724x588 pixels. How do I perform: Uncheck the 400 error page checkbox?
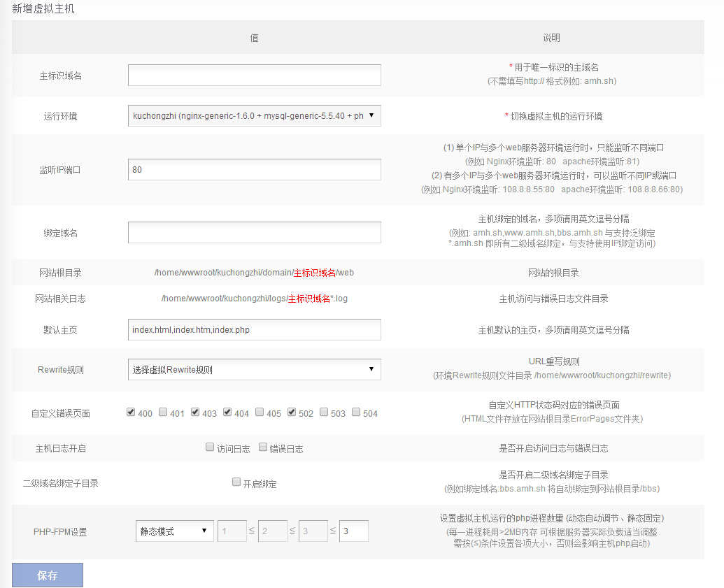(x=131, y=413)
